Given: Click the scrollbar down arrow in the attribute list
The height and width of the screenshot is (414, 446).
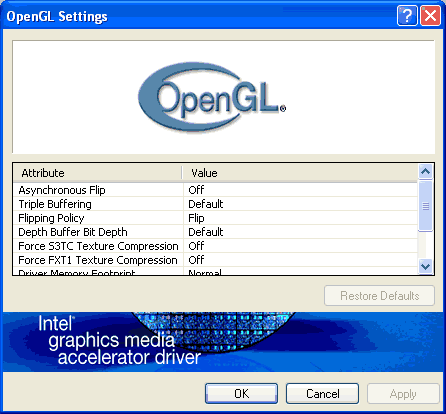Looking at the screenshot, I should pyautogui.click(x=425, y=266).
